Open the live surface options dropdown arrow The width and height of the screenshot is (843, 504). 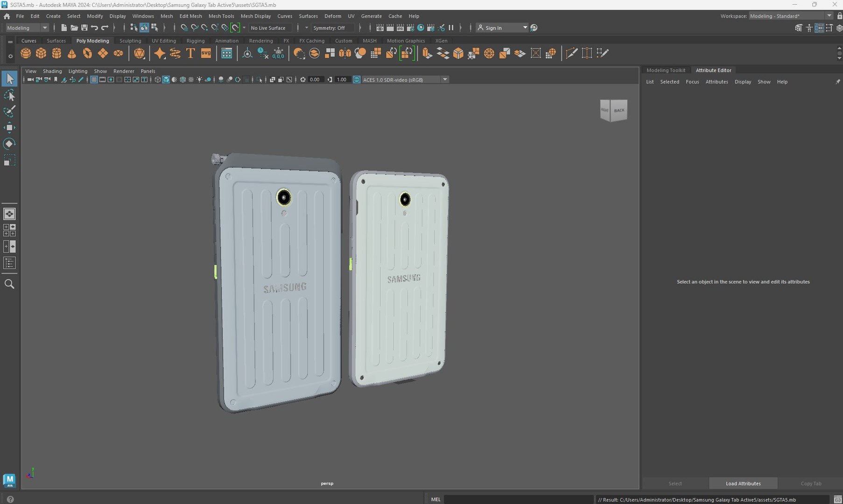tap(244, 28)
